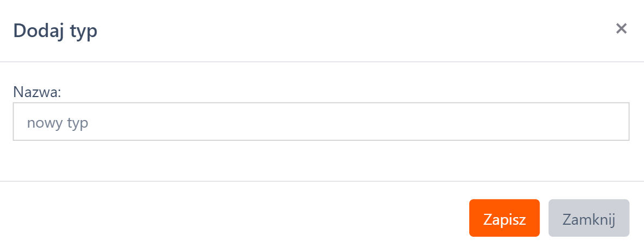Save the new type using Zapisz
Screen dimensions: 644x252
click(504, 218)
